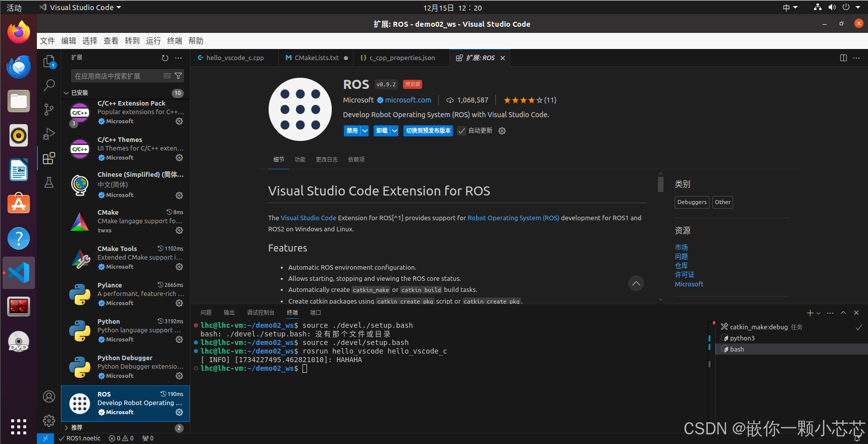The width and height of the screenshot is (868, 444).
Task: Open the Marketplace (市场) resource link
Action: click(x=681, y=248)
